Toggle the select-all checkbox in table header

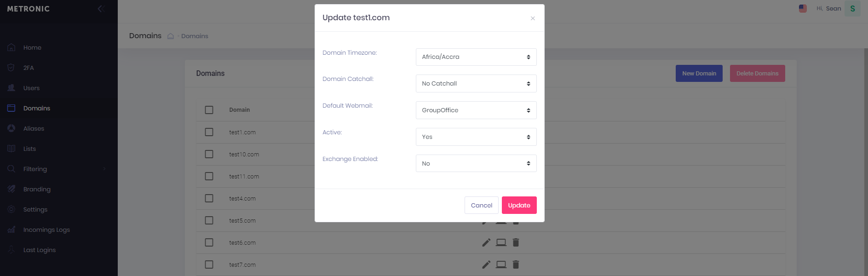(209, 110)
